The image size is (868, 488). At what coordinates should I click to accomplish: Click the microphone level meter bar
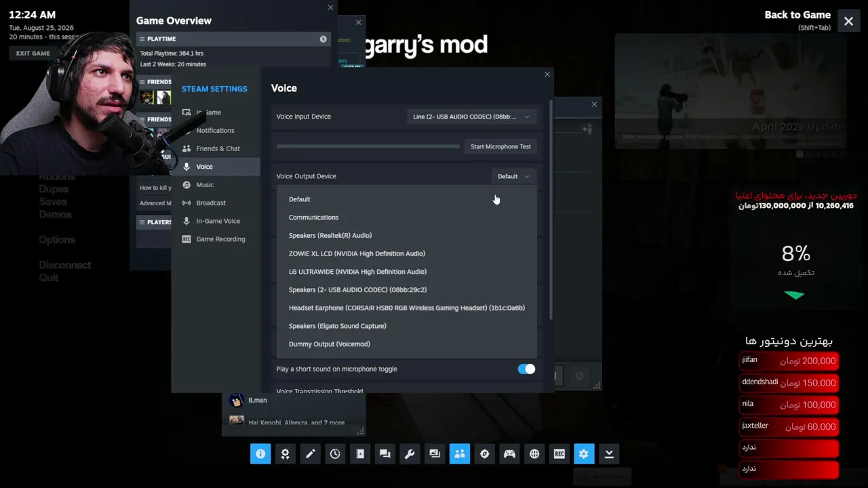(368, 146)
